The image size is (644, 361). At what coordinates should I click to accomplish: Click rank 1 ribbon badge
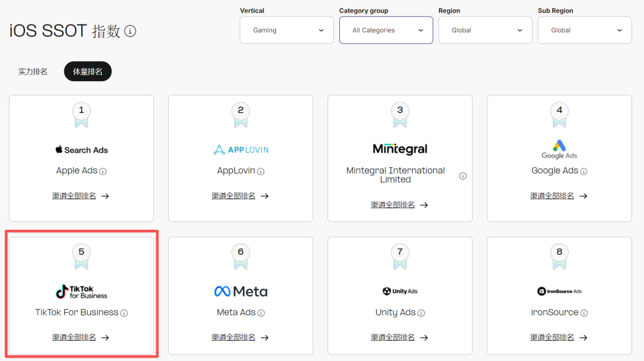pyautogui.click(x=81, y=115)
